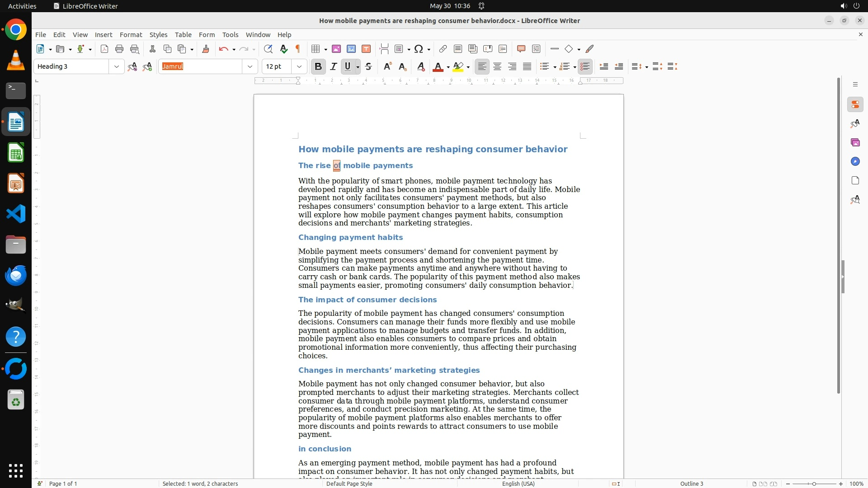Screen dimensions: 868x488
Task: Click the zoom slider in status bar
Action: (814, 483)
